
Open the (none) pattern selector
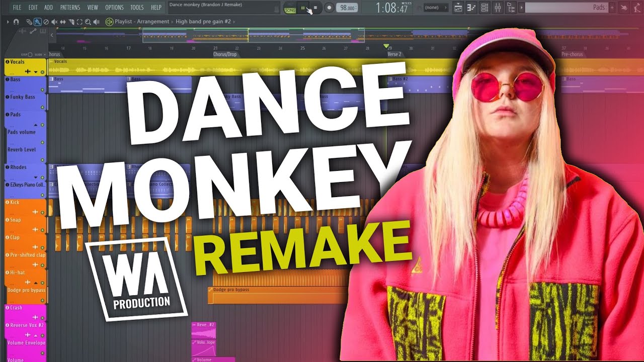click(437, 8)
